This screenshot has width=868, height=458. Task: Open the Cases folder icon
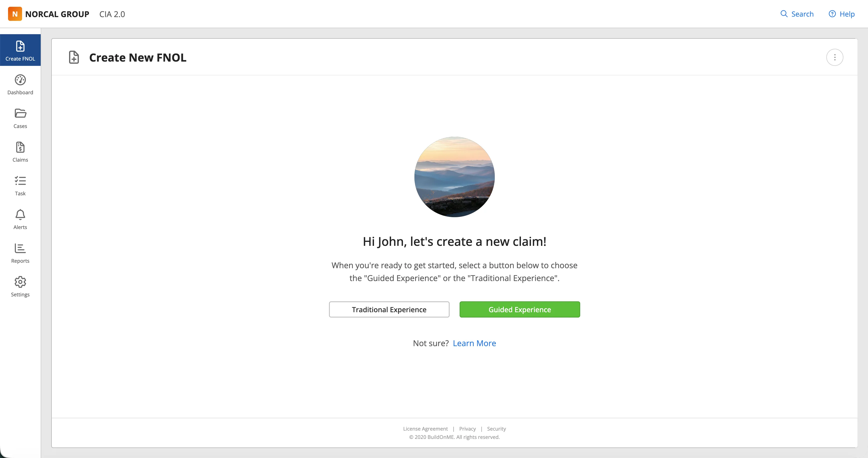(20, 113)
